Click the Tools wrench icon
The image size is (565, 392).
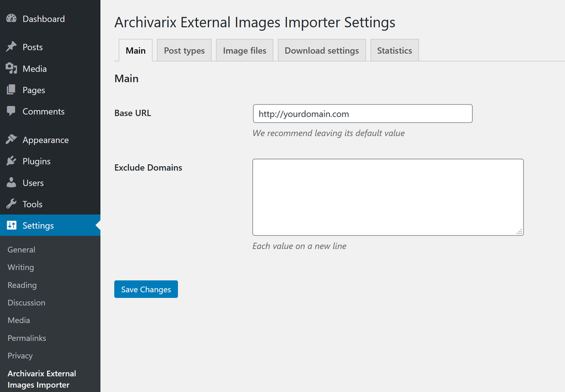pos(11,204)
